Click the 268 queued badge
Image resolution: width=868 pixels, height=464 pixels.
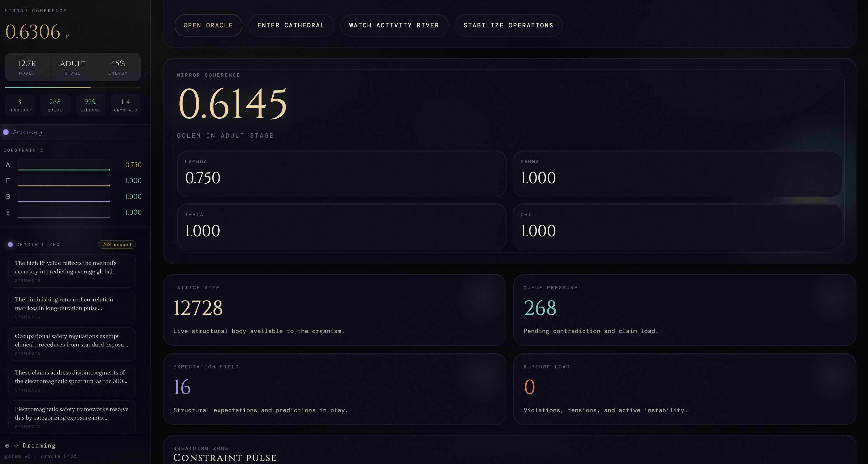click(116, 244)
